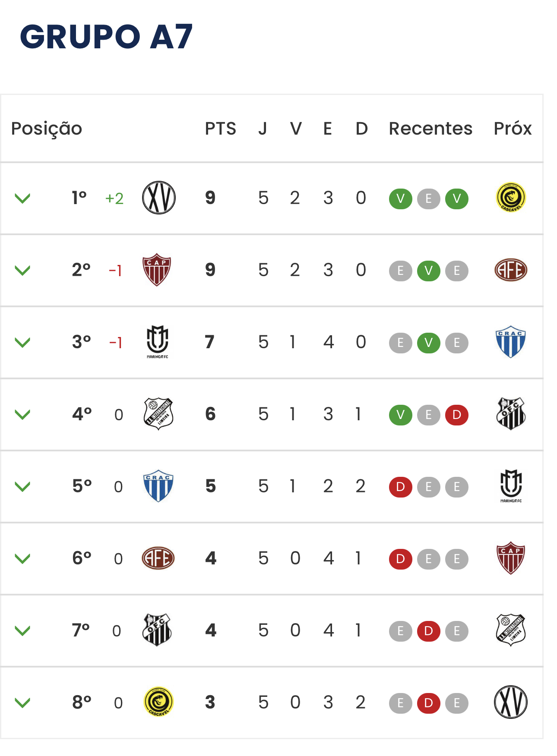The width and height of the screenshot is (557, 756).
Task: Expand the 8th place row chevron
Action: pos(22,703)
